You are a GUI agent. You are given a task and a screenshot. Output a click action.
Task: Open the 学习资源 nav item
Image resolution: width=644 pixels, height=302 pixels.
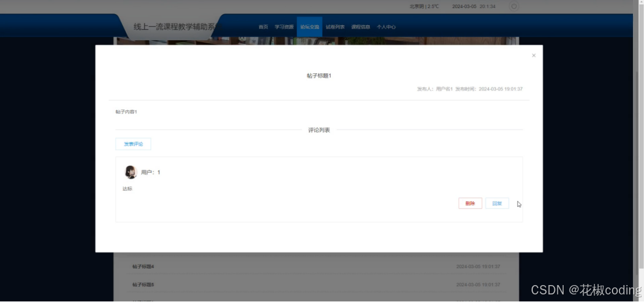pos(284,27)
